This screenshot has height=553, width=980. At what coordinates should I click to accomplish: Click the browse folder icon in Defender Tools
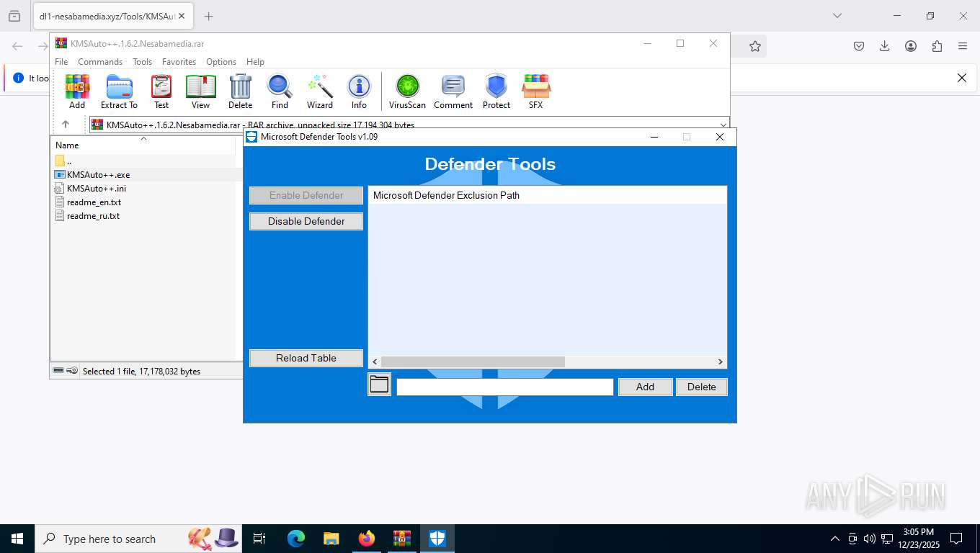(379, 385)
